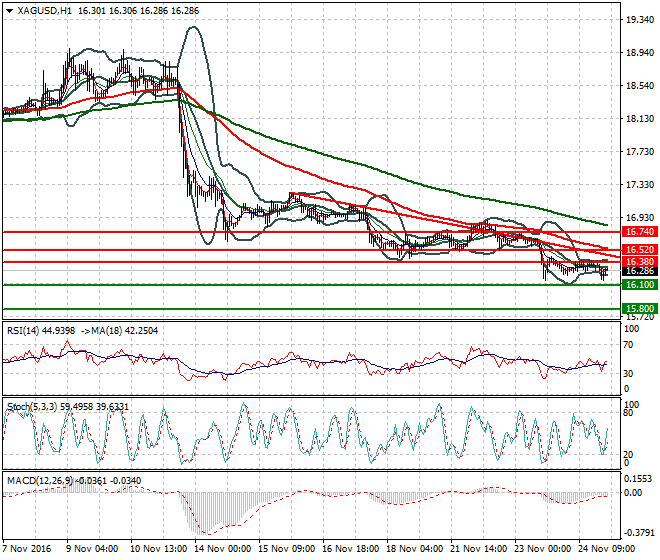The image size is (660, 560).
Task: Click the 16.100 green support level label
Action: click(x=639, y=285)
